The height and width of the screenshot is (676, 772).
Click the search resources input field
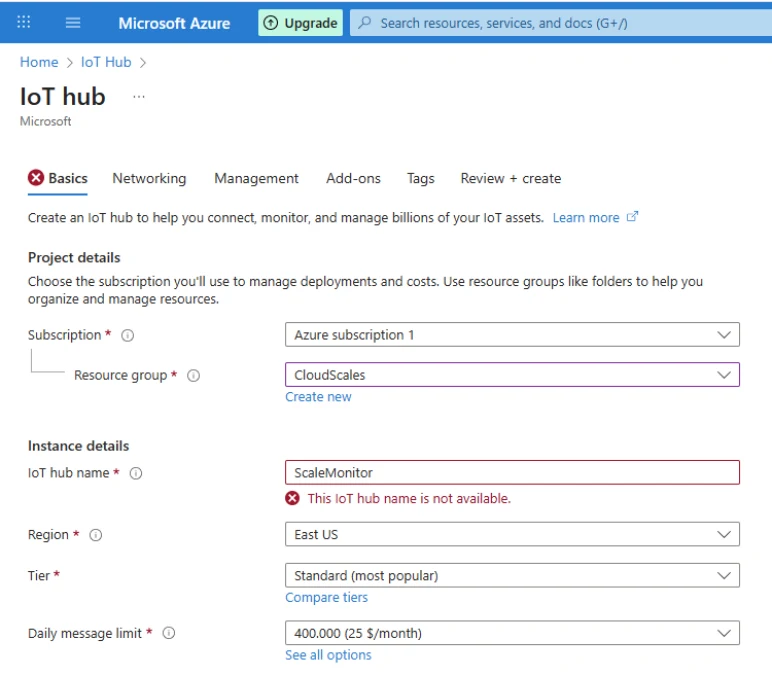[561, 23]
